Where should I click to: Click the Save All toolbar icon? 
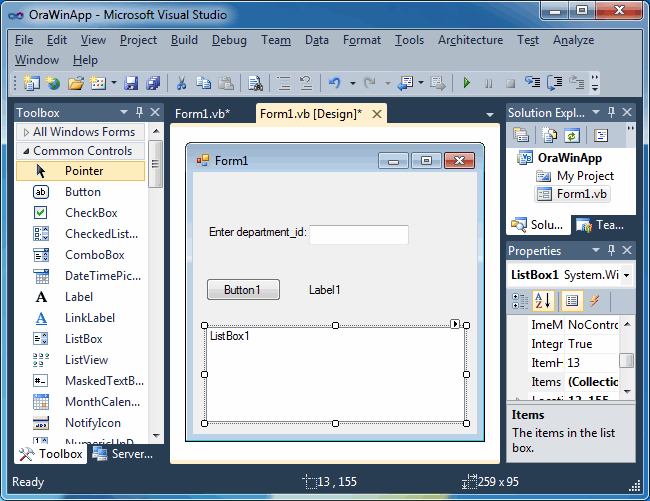click(153, 83)
